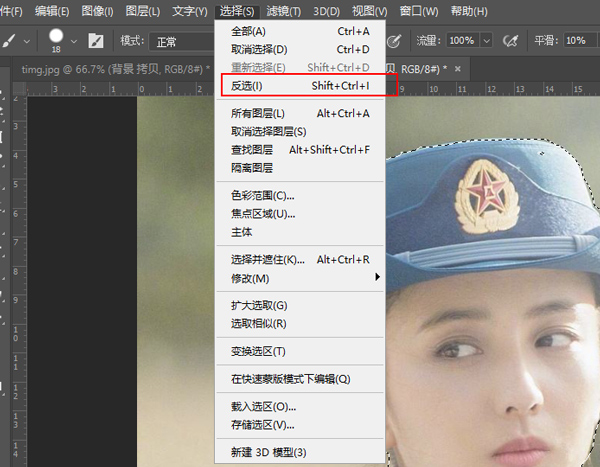Toggle the brush settings panel icon
Image resolution: width=600 pixels, height=467 pixels.
point(96,41)
